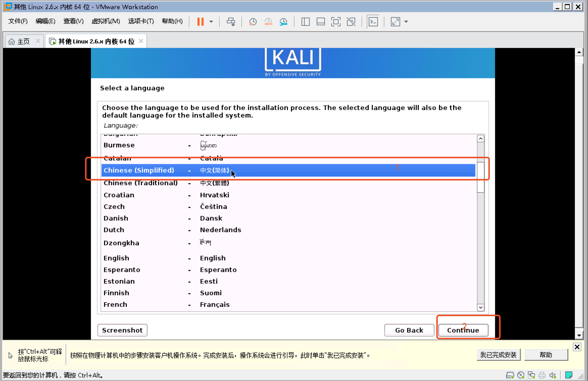Revert to the previous snapshot icon
The image size is (588, 381).
[268, 22]
